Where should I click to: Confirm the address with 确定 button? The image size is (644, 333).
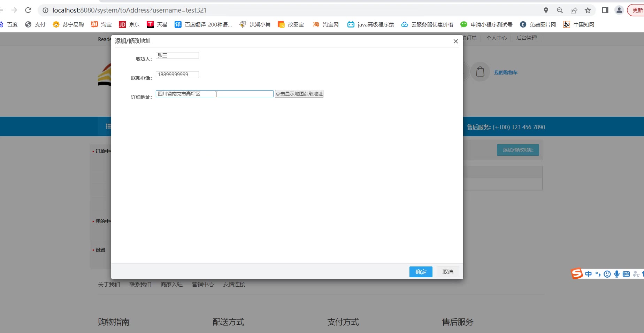pyautogui.click(x=421, y=272)
